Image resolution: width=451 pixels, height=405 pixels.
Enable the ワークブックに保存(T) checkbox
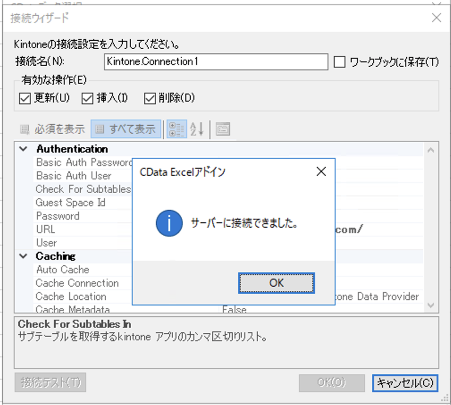(x=339, y=62)
